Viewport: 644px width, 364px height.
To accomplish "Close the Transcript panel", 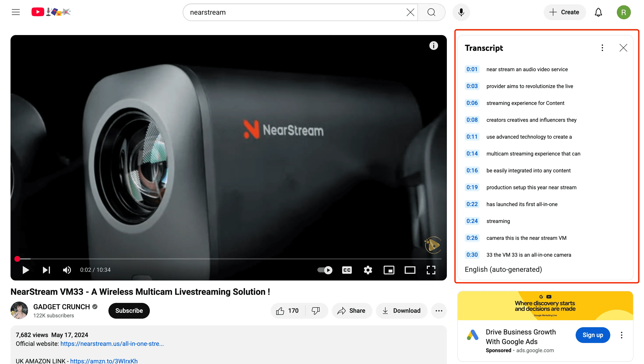I will 623,48.
